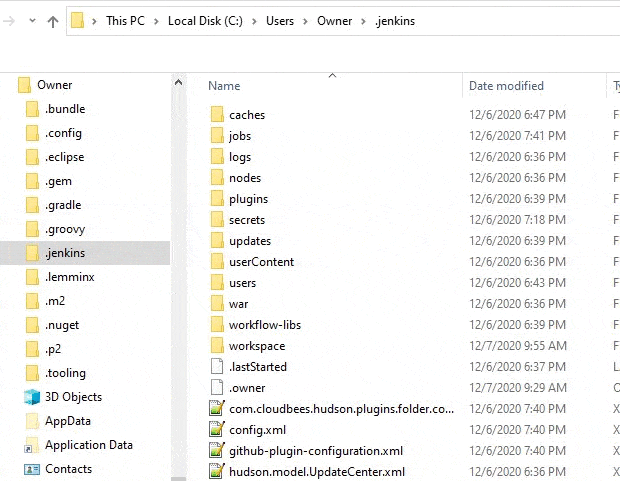
Task: Click the plugins folder icon
Action: click(x=217, y=198)
